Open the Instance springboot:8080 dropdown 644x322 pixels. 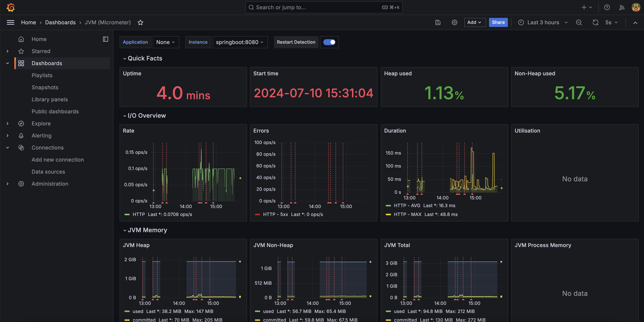pyautogui.click(x=239, y=42)
